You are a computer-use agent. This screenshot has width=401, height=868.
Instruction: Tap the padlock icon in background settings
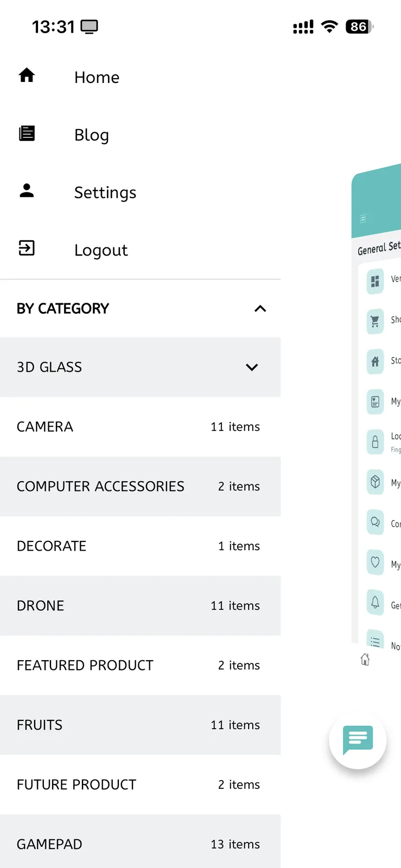point(375,442)
